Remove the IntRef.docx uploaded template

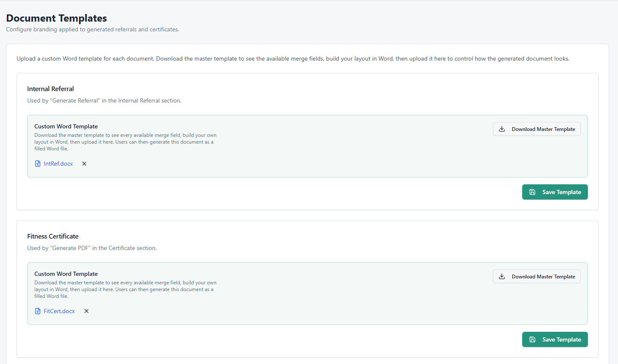(x=84, y=164)
